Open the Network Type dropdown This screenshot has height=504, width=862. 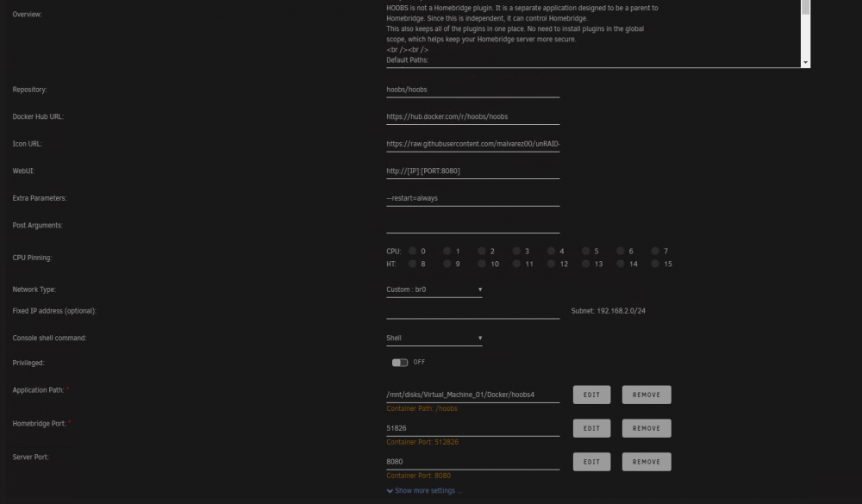click(x=434, y=289)
